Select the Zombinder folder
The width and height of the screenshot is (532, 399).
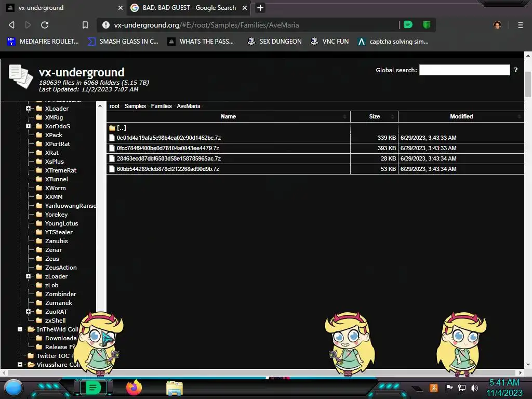tap(56, 294)
